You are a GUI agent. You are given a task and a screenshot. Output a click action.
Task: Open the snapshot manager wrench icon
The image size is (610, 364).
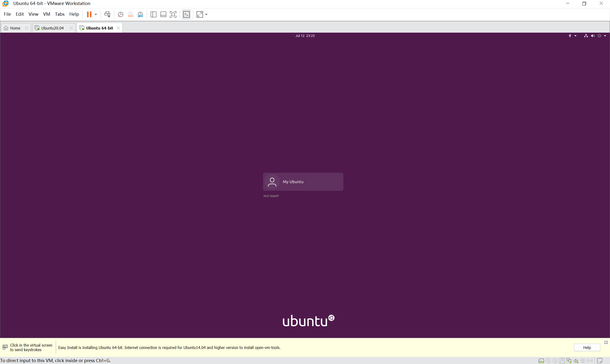coord(140,15)
